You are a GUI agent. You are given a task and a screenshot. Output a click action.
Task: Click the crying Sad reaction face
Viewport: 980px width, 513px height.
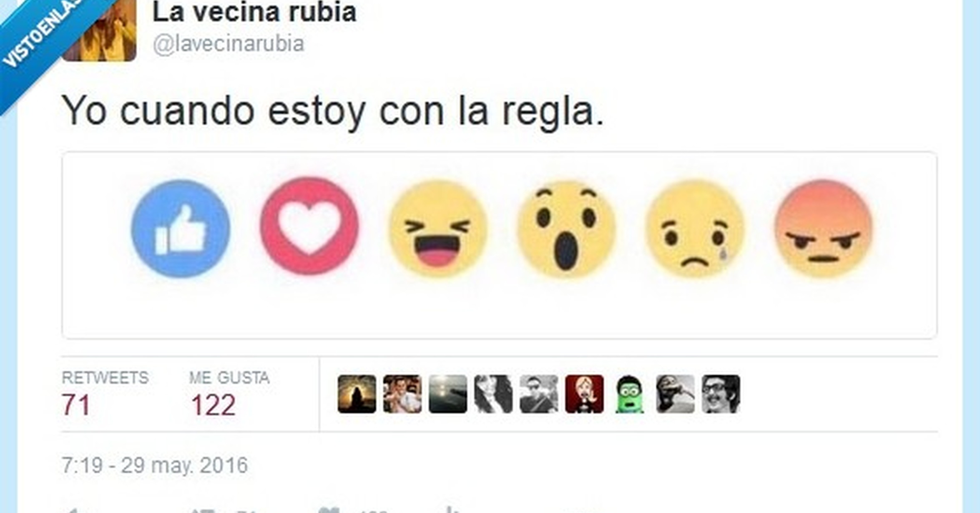(695, 229)
